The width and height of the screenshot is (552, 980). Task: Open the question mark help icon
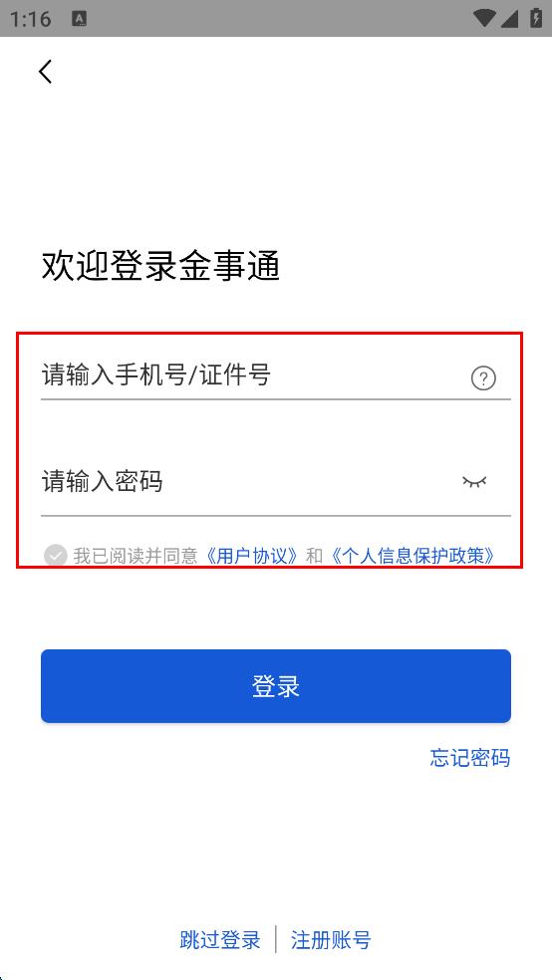pos(483,378)
